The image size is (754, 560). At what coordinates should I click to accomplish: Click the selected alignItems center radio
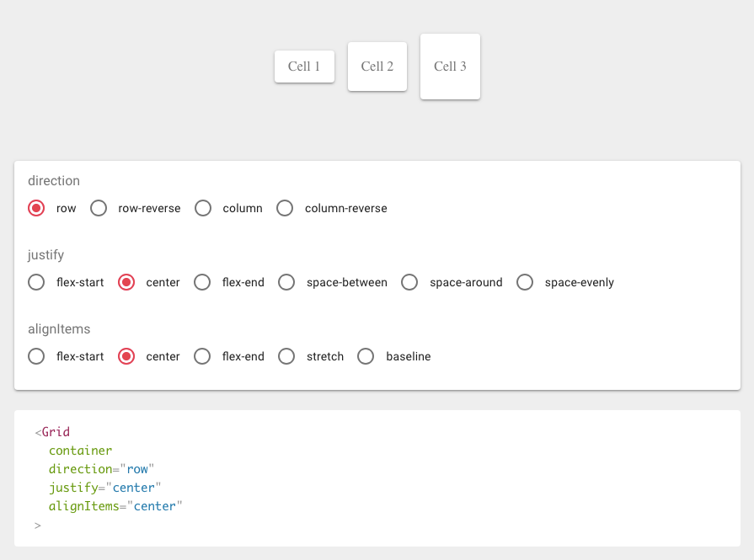(126, 356)
